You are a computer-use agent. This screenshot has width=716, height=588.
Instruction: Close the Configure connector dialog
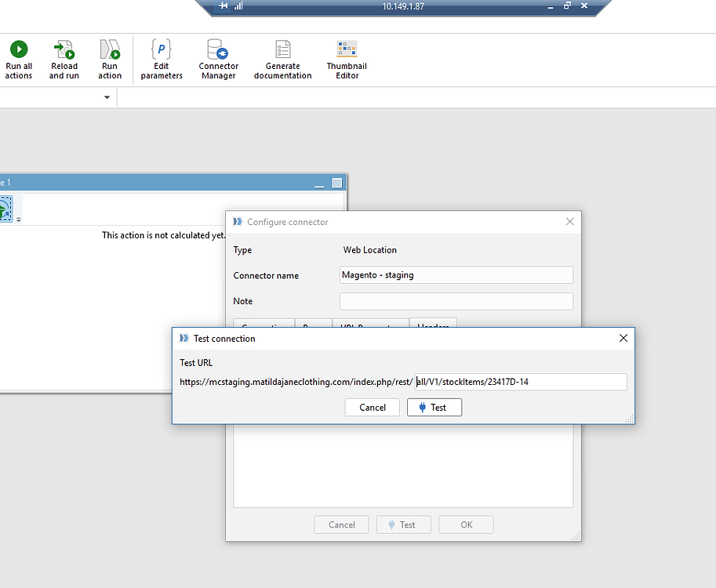[570, 221]
